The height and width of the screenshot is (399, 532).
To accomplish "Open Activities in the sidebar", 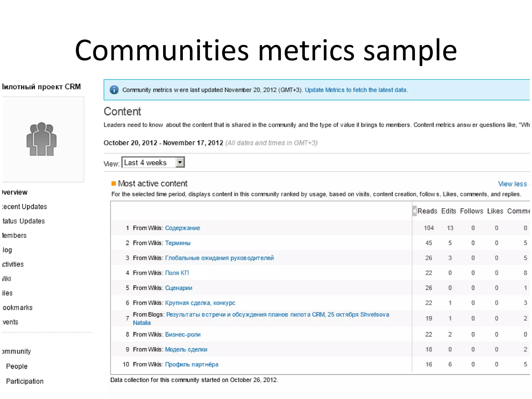I will [x=13, y=264].
